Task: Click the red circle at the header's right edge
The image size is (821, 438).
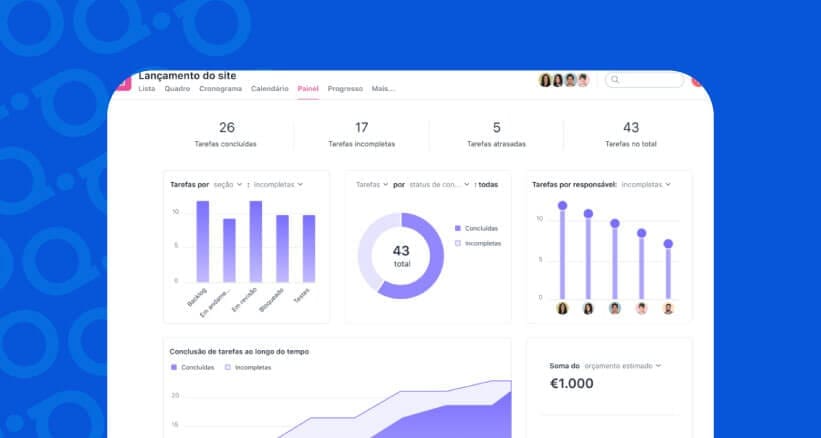Action: pos(697,81)
